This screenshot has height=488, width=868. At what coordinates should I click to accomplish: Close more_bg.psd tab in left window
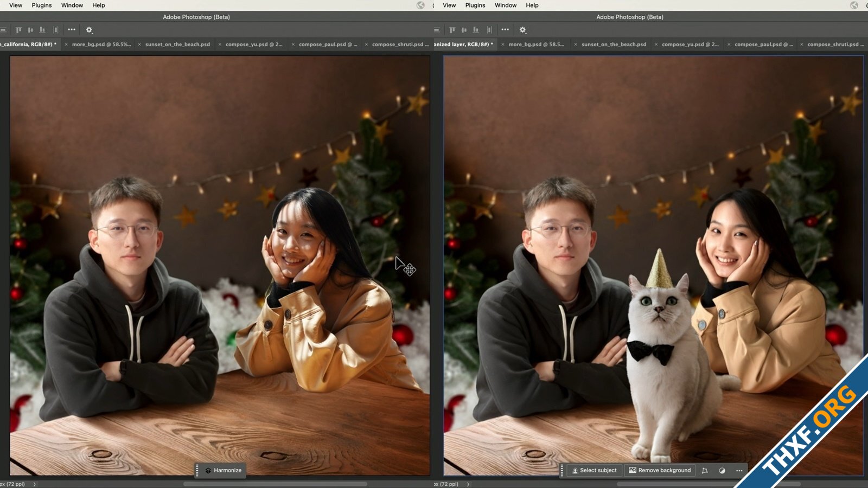66,44
